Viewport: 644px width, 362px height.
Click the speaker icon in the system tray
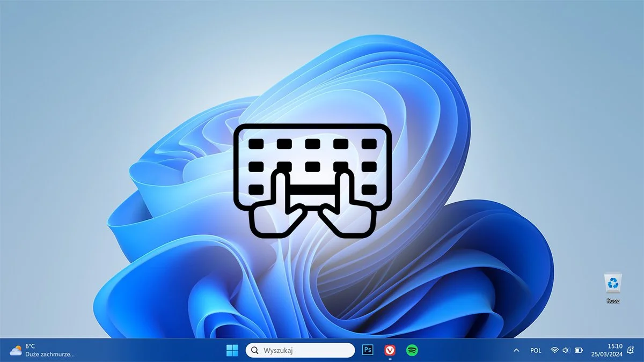coord(565,350)
